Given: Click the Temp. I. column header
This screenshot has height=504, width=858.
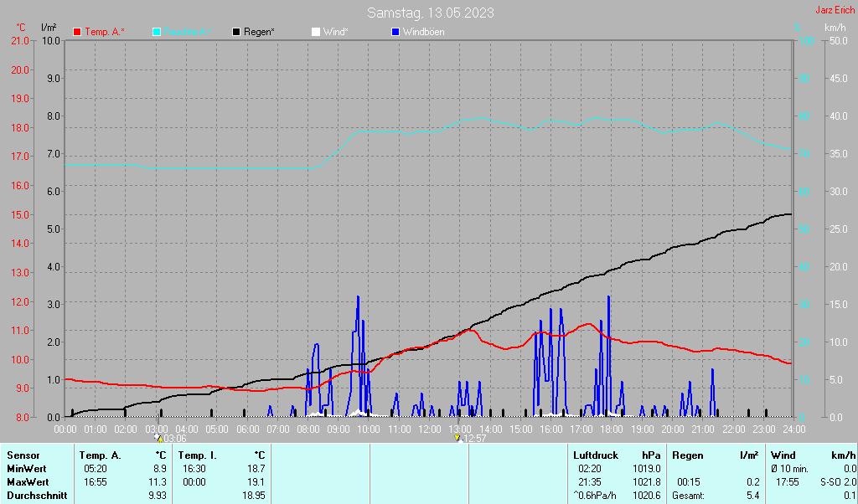Looking at the screenshot, I should [198, 455].
